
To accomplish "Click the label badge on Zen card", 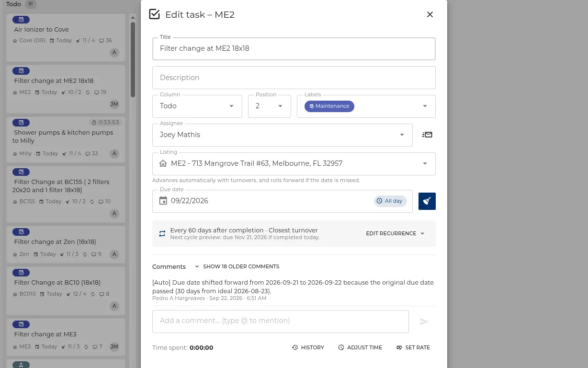I will (21, 232).
